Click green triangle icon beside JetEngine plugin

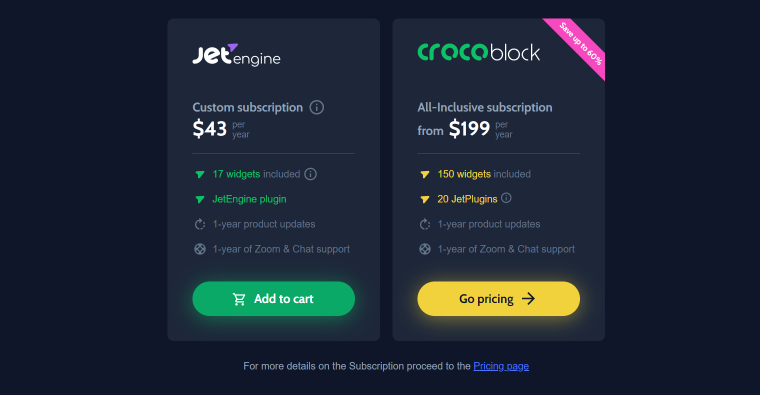click(x=199, y=199)
